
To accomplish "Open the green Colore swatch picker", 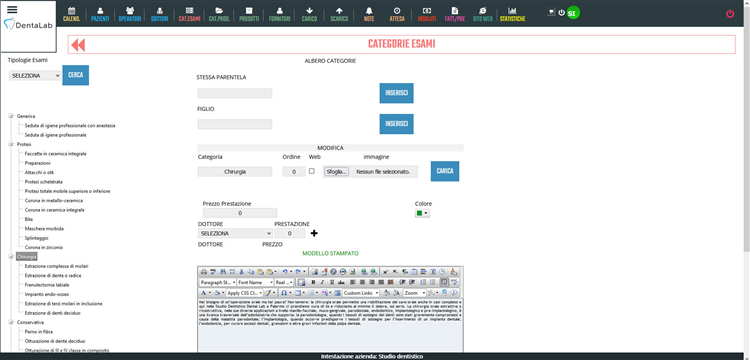I will point(422,214).
